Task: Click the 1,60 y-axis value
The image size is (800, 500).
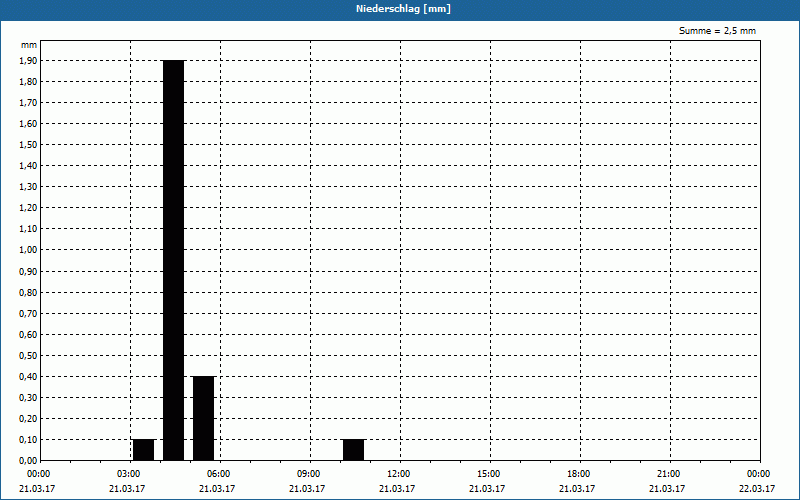Action: (28, 123)
